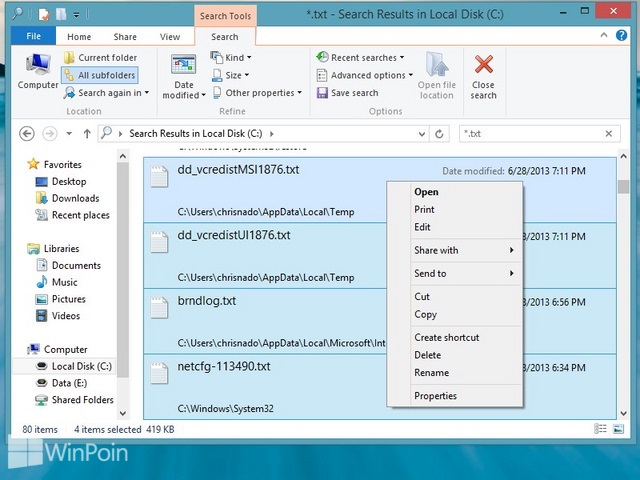This screenshot has height=480, width=640.
Task: Open the File ribbon tab
Action: (33, 36)
